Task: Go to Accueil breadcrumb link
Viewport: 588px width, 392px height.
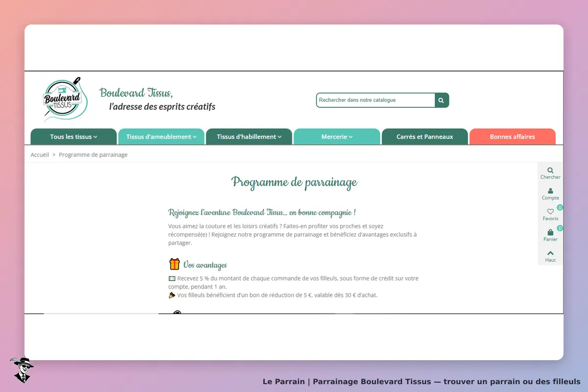Action: [x=40, y=155]
